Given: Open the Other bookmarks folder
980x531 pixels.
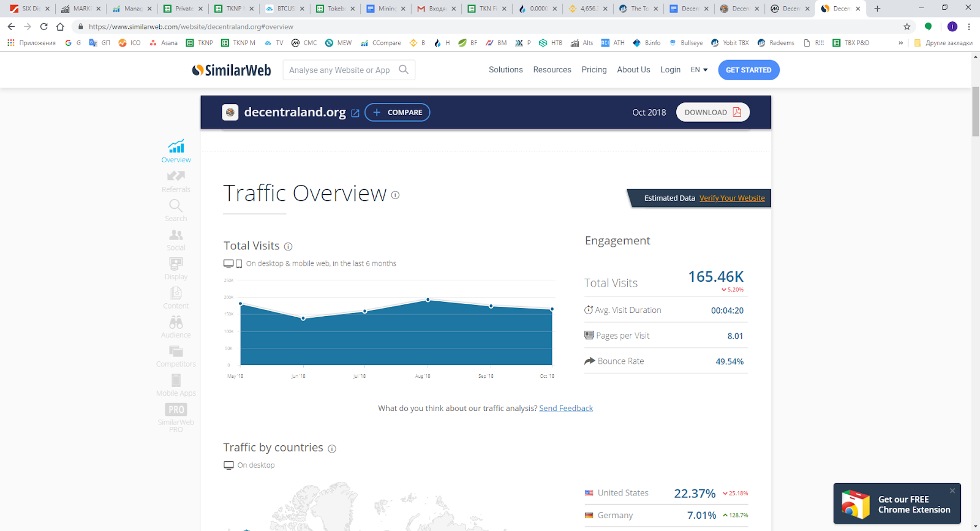Looking at the screenshot, I should (943, 43).
